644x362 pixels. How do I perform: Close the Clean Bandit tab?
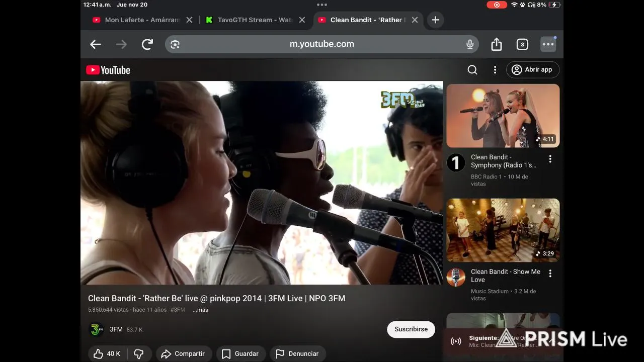point(415,20)
